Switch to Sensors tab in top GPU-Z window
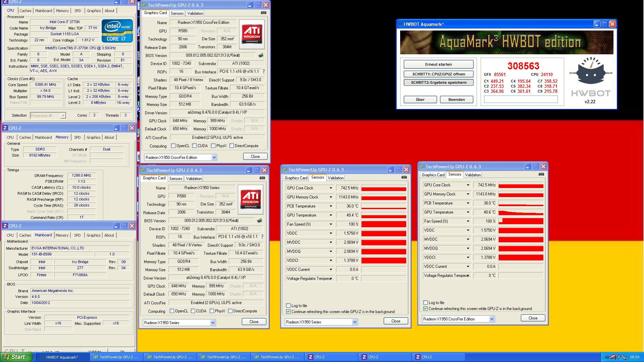 (177, 13)
